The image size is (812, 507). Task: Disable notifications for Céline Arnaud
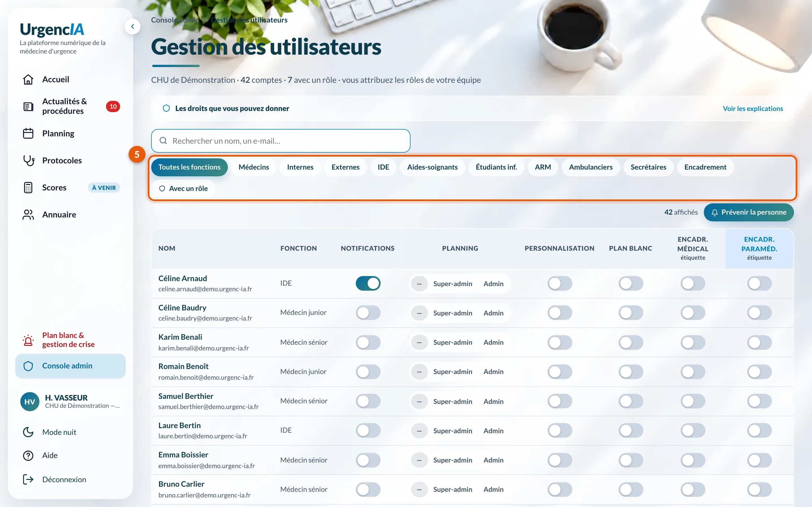tap(368, 283)
